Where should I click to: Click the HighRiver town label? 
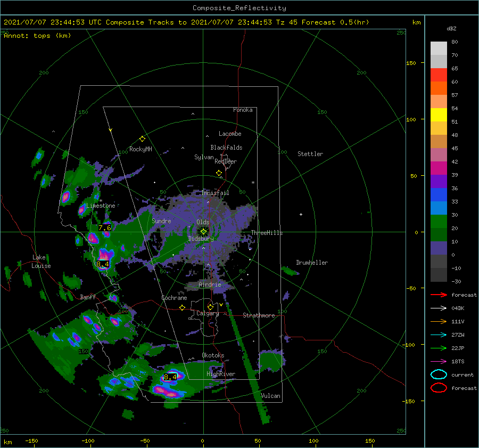point(221,374)
